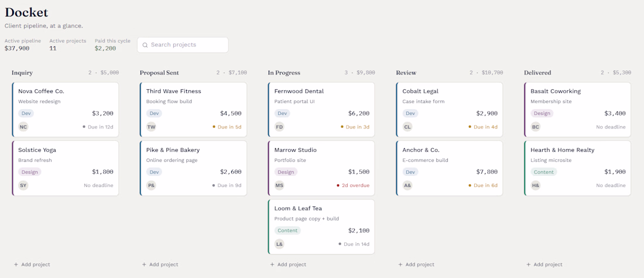Click the search magnifier icon

click(145, 45)
